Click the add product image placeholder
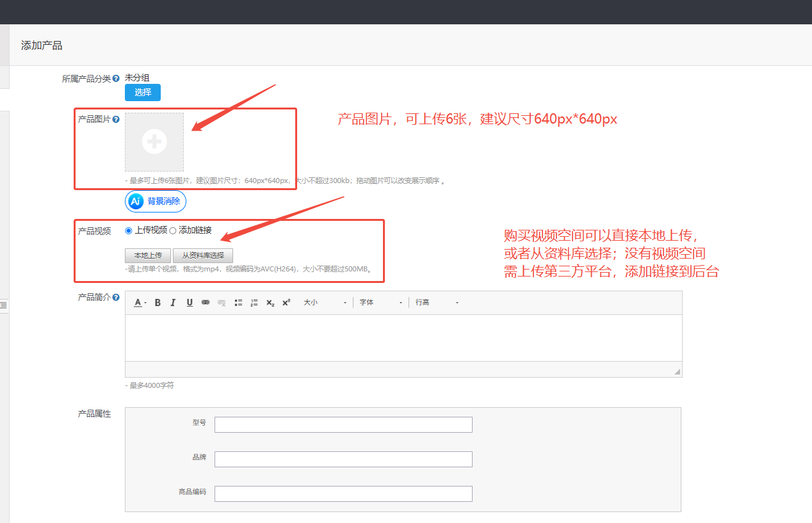812x523 pixels. click(154, 142)
